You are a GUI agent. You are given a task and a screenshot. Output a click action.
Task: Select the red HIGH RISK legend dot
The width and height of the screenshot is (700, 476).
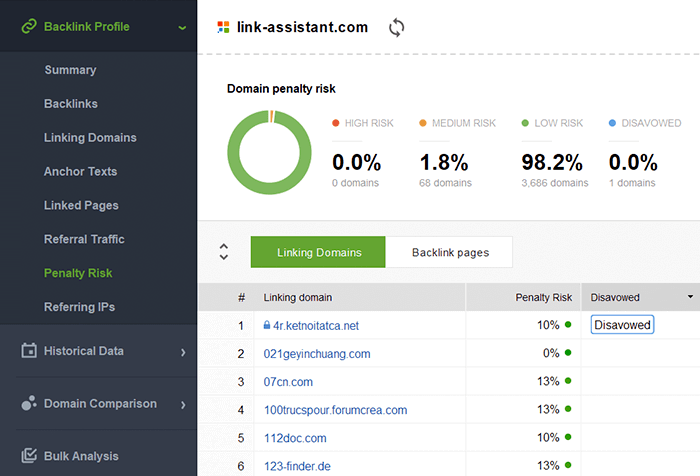[x=336, y=123]
